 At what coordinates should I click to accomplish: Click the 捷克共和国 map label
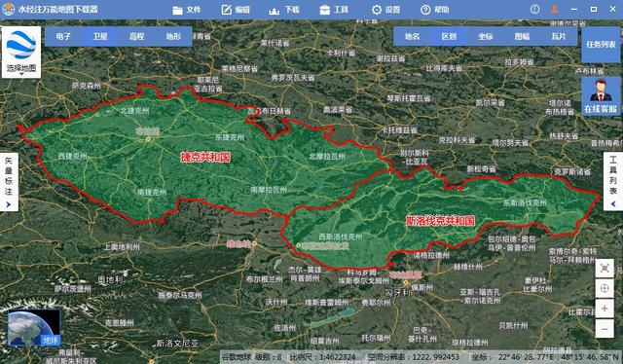click(205, 157)
